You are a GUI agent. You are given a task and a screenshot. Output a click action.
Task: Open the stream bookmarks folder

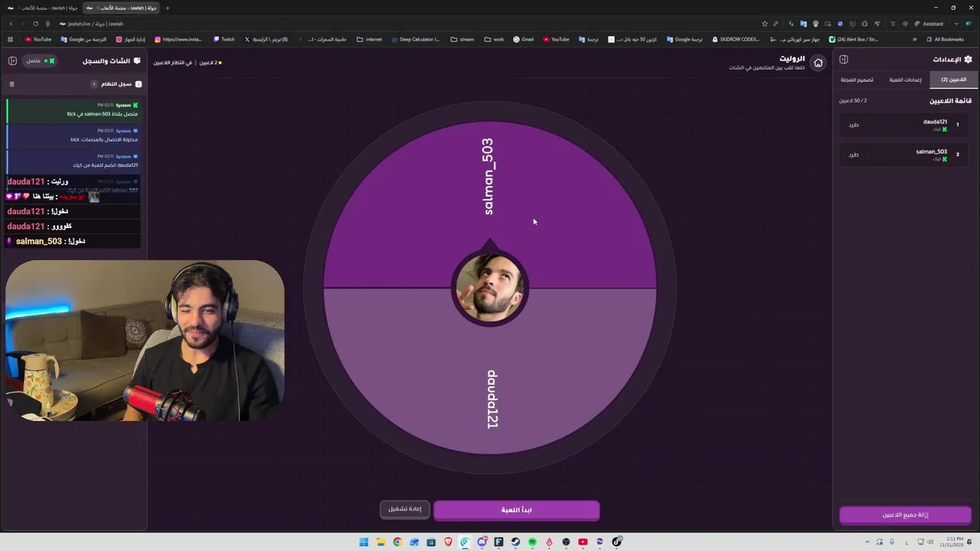pyautogui.click(x=462, y=39)
